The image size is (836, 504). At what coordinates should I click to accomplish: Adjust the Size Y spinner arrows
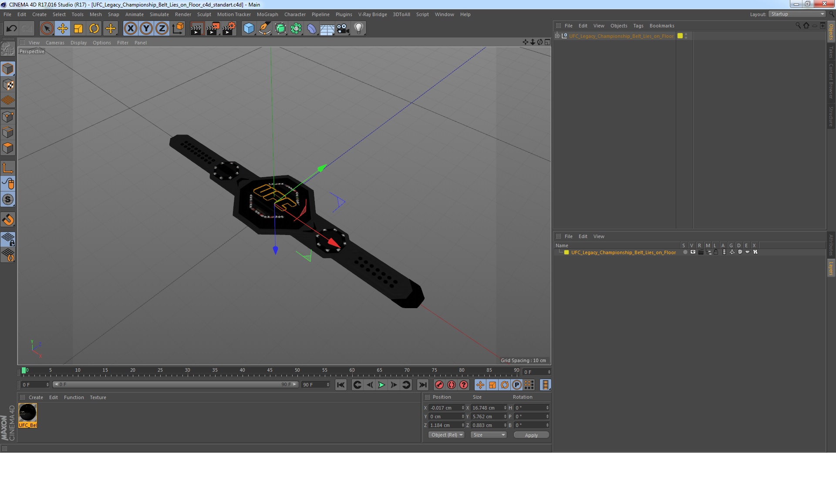(x=505, y=417)
